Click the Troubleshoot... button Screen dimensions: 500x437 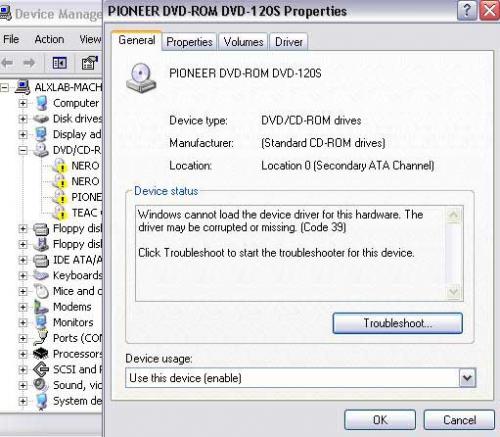click(398, 323)
